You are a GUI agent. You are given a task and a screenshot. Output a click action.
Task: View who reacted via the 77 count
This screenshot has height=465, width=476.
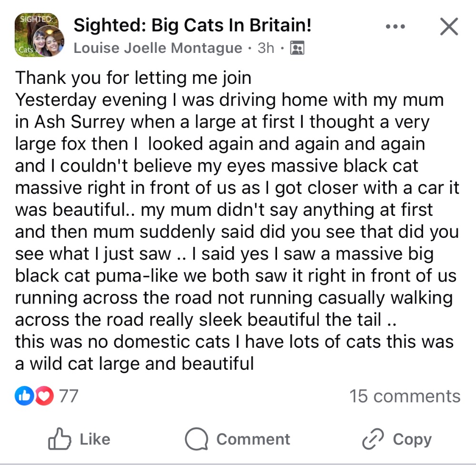tap(68, 396)
